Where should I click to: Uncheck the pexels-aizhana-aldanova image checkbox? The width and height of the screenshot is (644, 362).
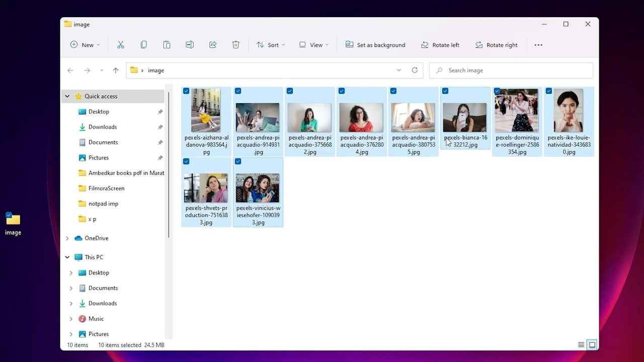tap(186, 91)
